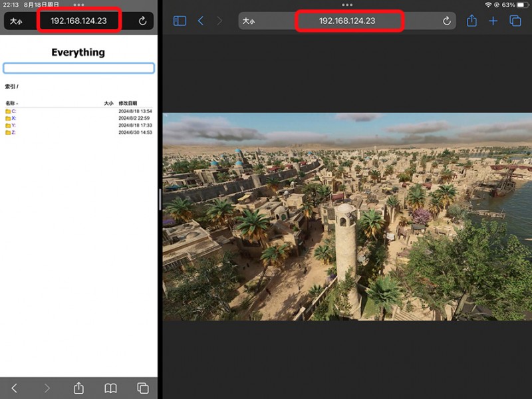Go back with left window's bottom back arrow
The image size is (532, 399).
(x=15, y=388)
